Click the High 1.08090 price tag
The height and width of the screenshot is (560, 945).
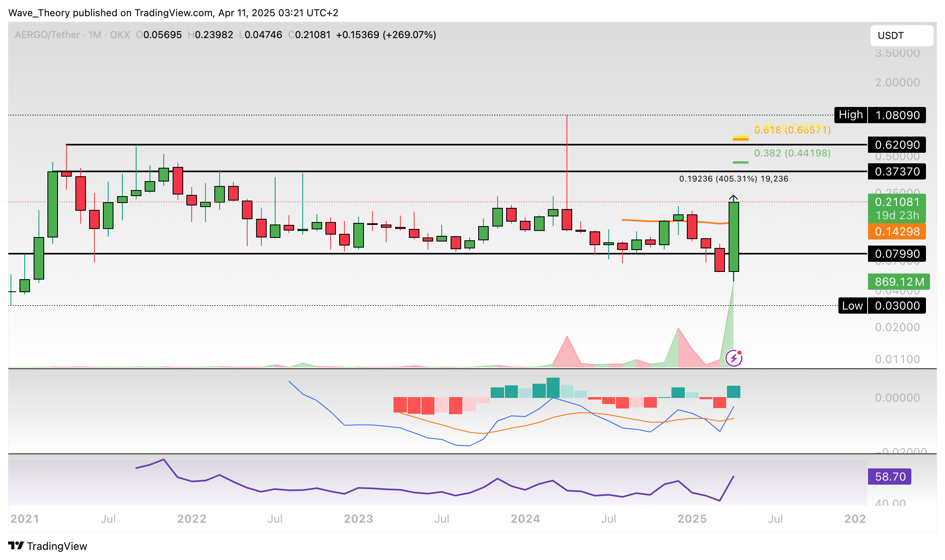click(x=880, y=115)
